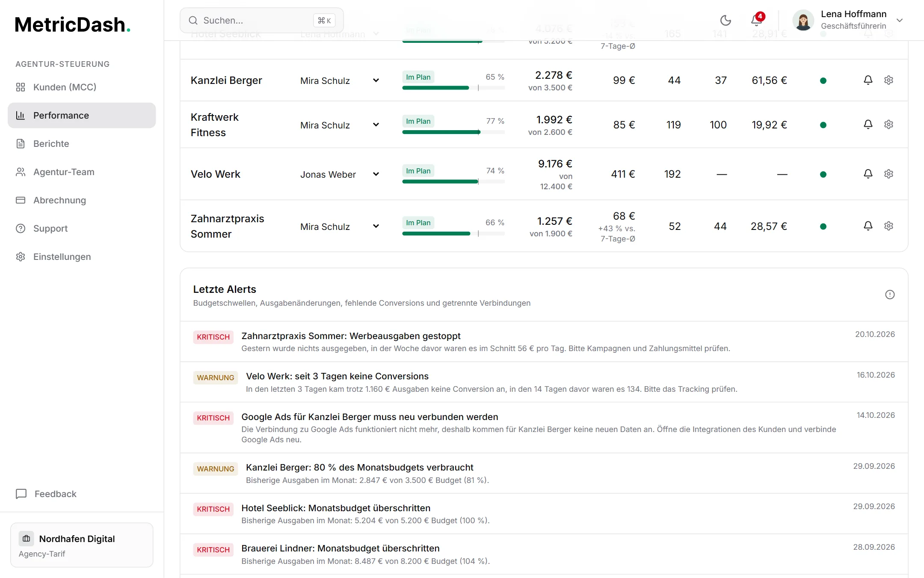Screen dimensions: 924x578
Task: Click the info icon in Letzte Alerts
Action: point(890,295)
